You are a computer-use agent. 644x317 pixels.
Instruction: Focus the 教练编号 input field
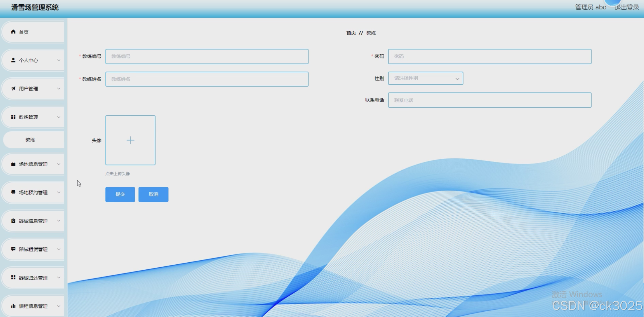[x=207, y=56]
